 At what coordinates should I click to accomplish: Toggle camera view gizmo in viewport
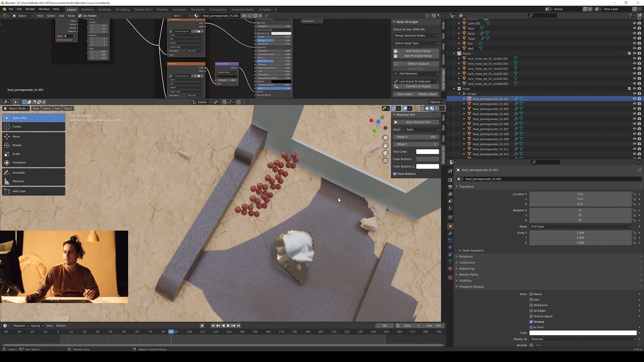click(385, 153)
